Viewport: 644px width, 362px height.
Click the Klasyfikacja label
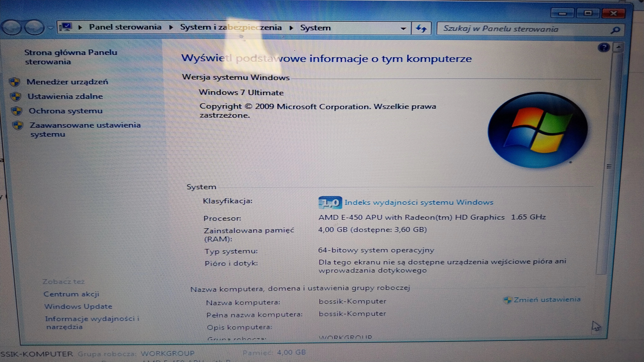coord(227,201)
